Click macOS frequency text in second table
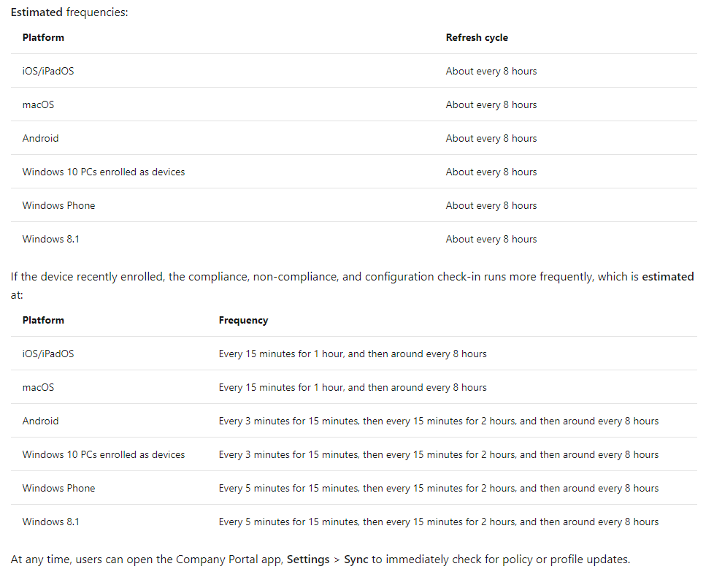Viewport: 714px width, 588px height. point(353,388)
